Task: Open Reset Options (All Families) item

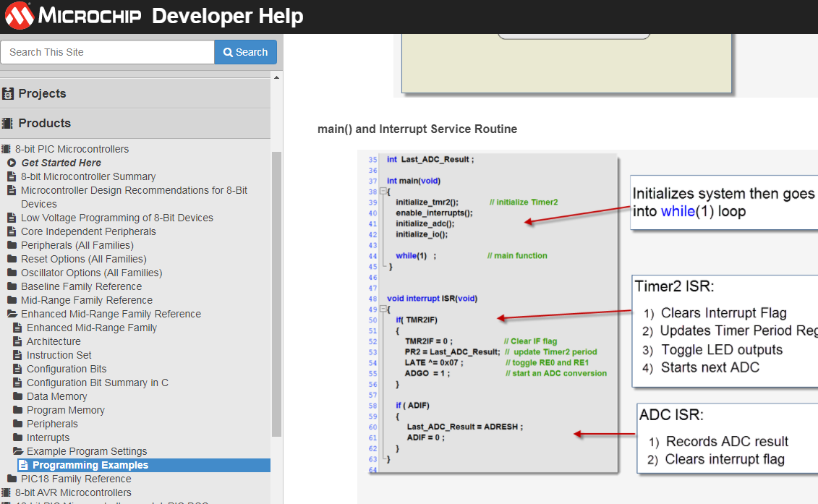Action: click(83, 259)
